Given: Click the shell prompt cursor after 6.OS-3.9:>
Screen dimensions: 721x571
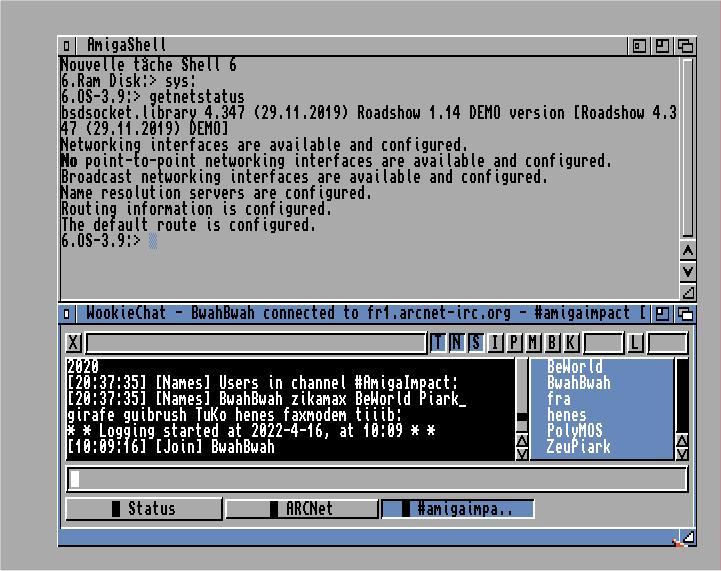Looking at the screenshot, I should pos(153,240).
